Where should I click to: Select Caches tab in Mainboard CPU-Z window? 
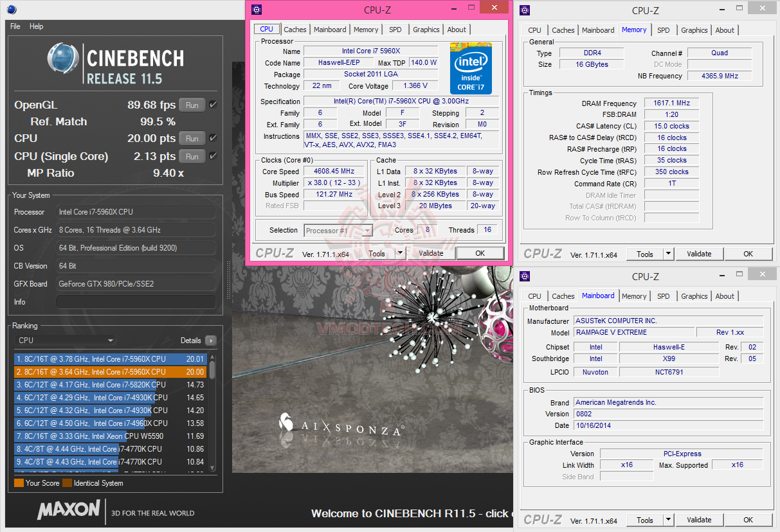563,296
